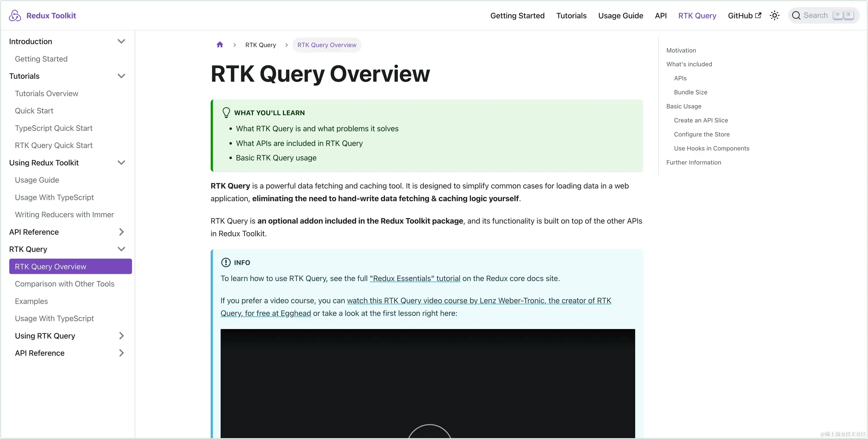Expand the Using RTK Query subsection
Viewport: 868px width, 439px height.
tap(121, 336)
